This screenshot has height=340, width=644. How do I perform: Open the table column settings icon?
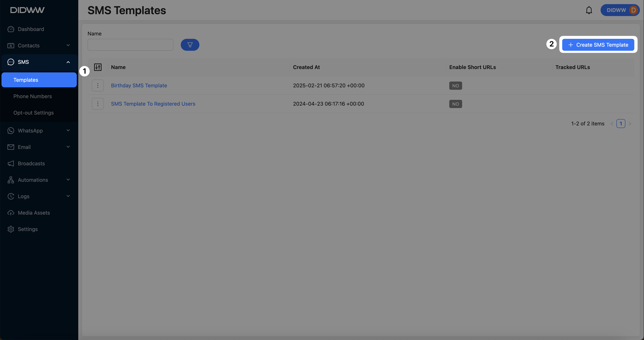pos(98,67)
